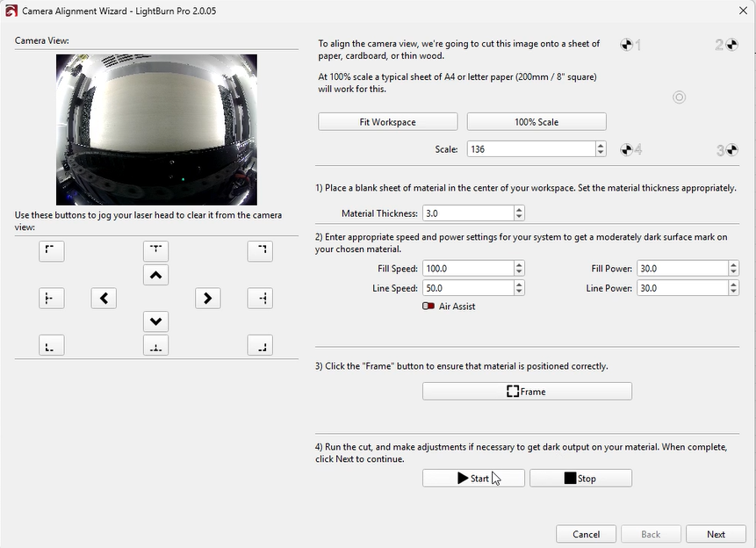The image size is (756, 548).
Task: Click the jog right arrow button
Action: 207,299
